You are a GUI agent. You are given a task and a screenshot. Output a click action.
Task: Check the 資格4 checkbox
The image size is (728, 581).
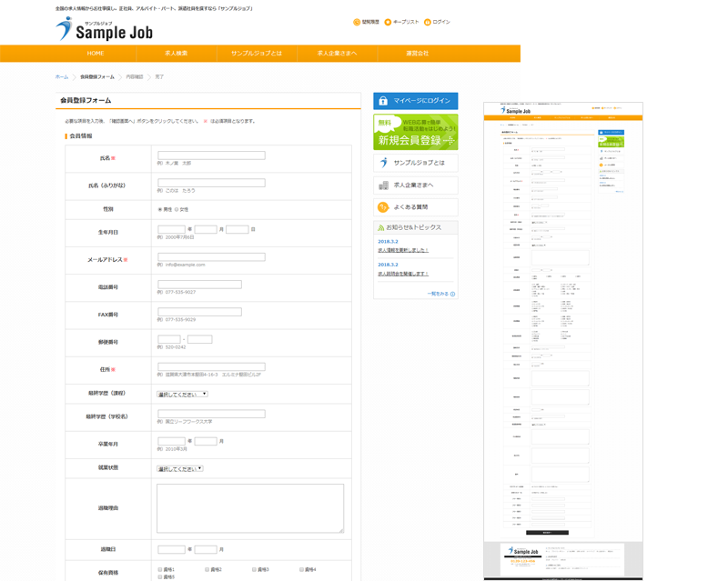coord(301,569)
